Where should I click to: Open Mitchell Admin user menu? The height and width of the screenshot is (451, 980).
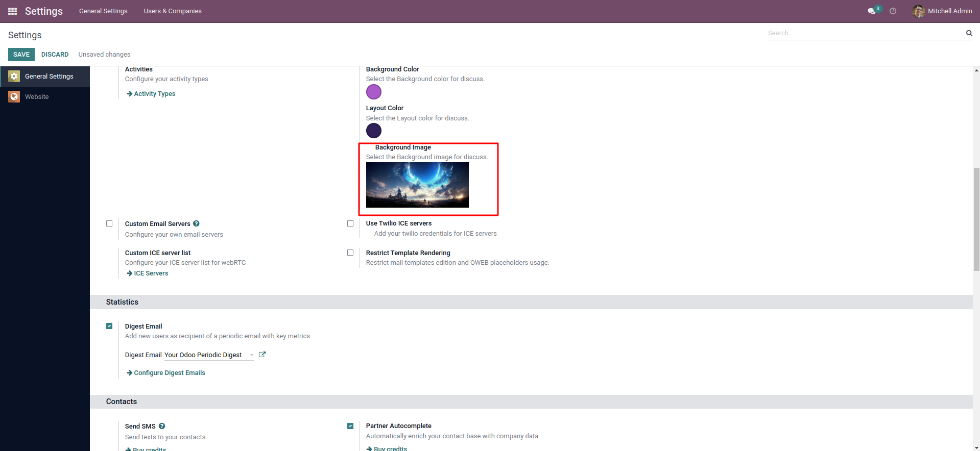pos(942,11)
